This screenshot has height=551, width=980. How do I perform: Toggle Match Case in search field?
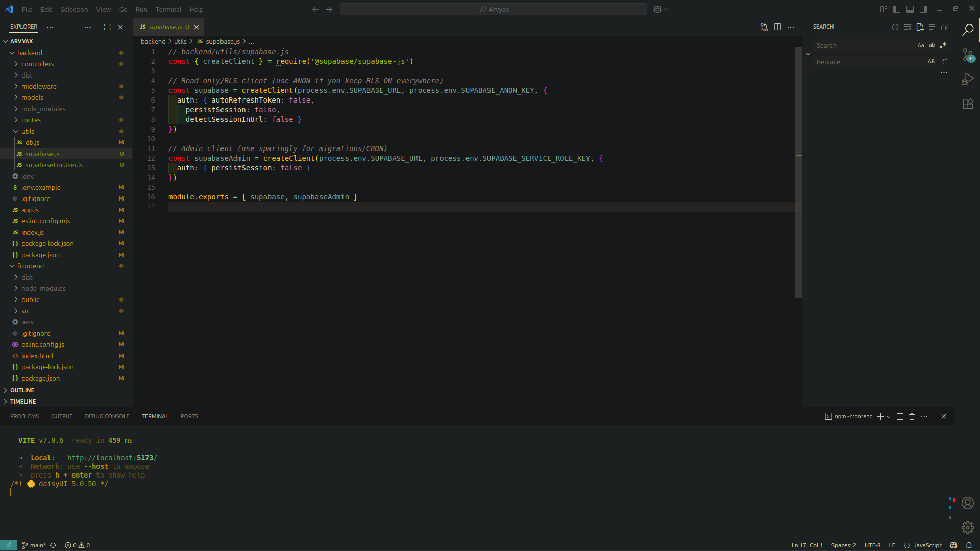click(921, 45)
